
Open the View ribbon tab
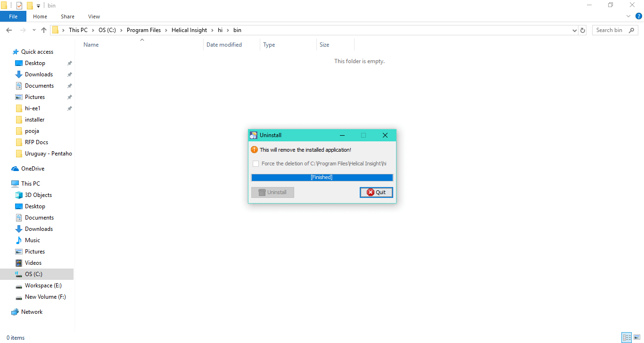pyautogui.click(x=94, y=16)
